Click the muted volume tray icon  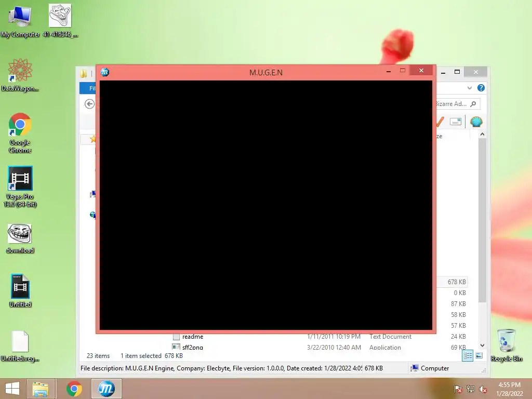pyautogui.click(x=483, y=389)
